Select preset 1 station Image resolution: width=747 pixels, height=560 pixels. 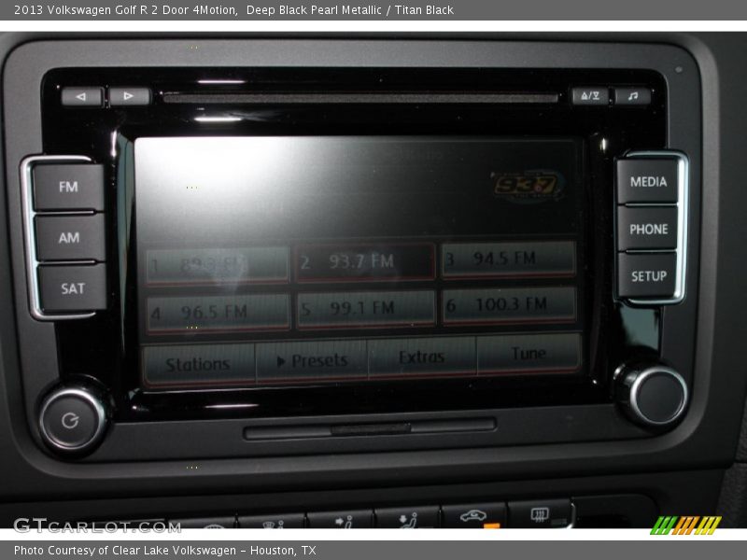pyautogui.click(x=218, y=265)
